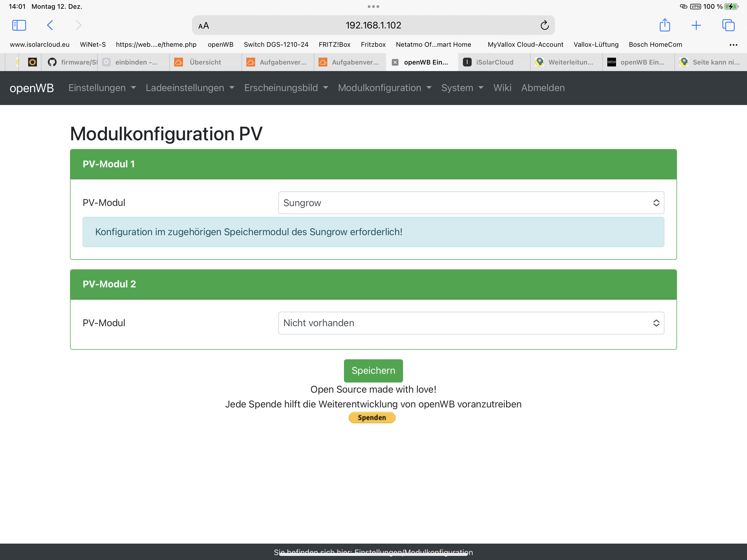
Task: Open the PV-Modul 2 'Nicht vorhanden' dropdown
Action: [x=471, y=323]
